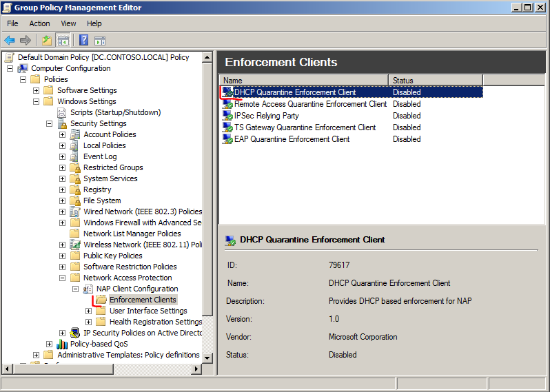Collapse the Windows Settings node

[x=36, y=101]
